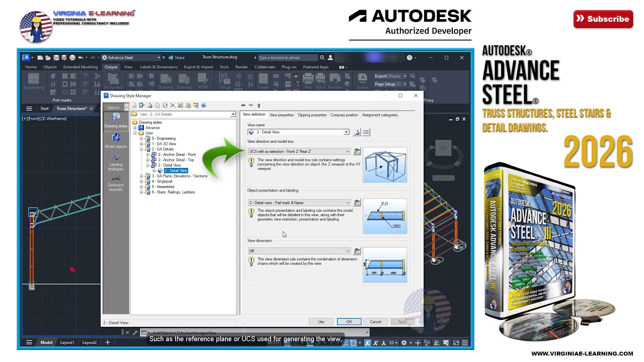Open the Extended Modeling ribbon tab
Screen dimensions: 644x362
pos(80,67)
